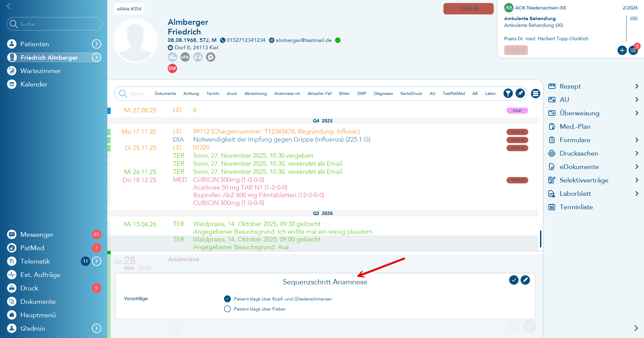This screenshot has width=644, height=338.
Task: Select the Ibuprofen AbZ 800 mg entry
Action: click(259, 195)
